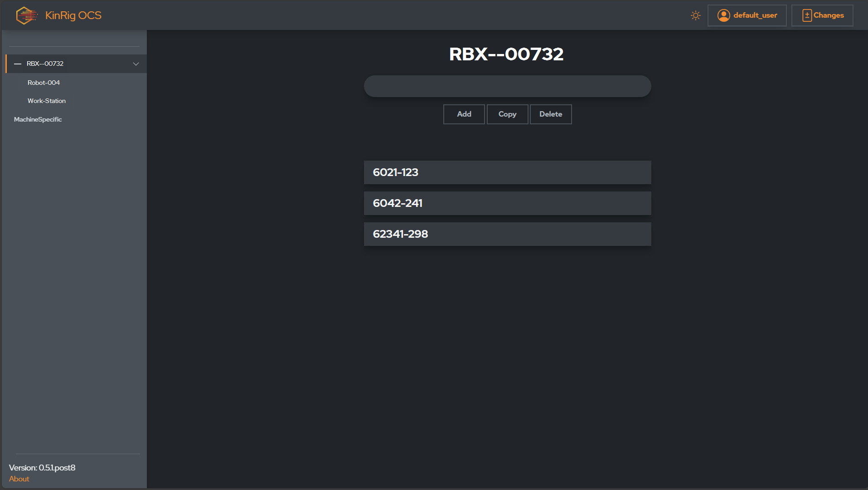This screenshot has width=868, height=490.
Task: Open Work-Station from the sidebar
Action: [x=46, y=101]
